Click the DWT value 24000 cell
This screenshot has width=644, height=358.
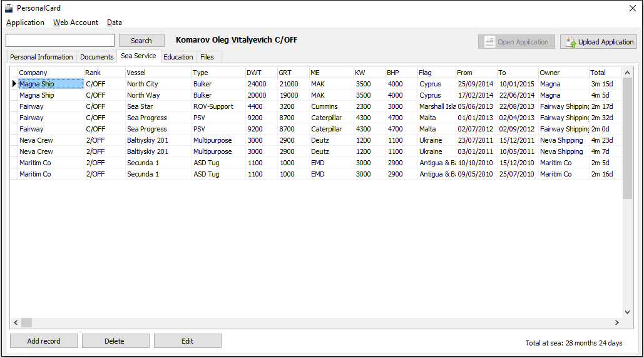coord(261,84)
